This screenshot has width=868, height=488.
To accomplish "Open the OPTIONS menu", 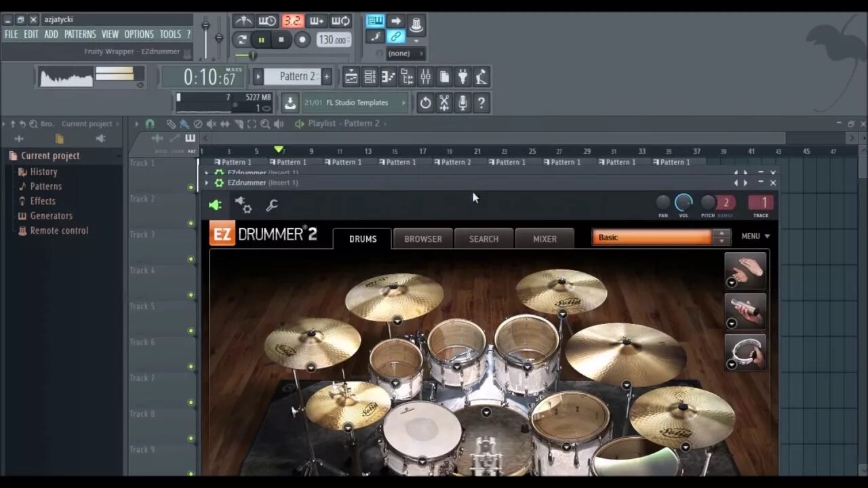I will pyautogui.click(x=139, y=34).
